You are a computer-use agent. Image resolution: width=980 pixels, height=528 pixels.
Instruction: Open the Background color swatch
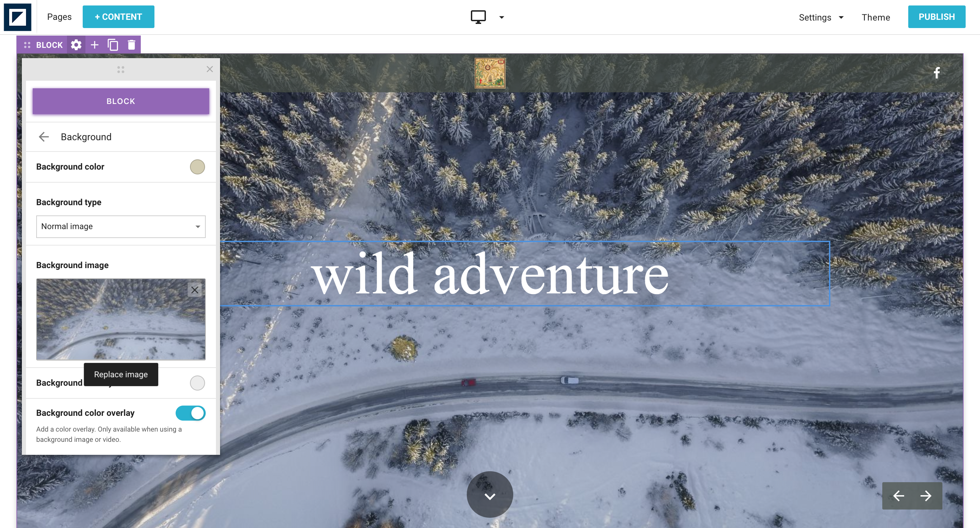click(197, 167)
